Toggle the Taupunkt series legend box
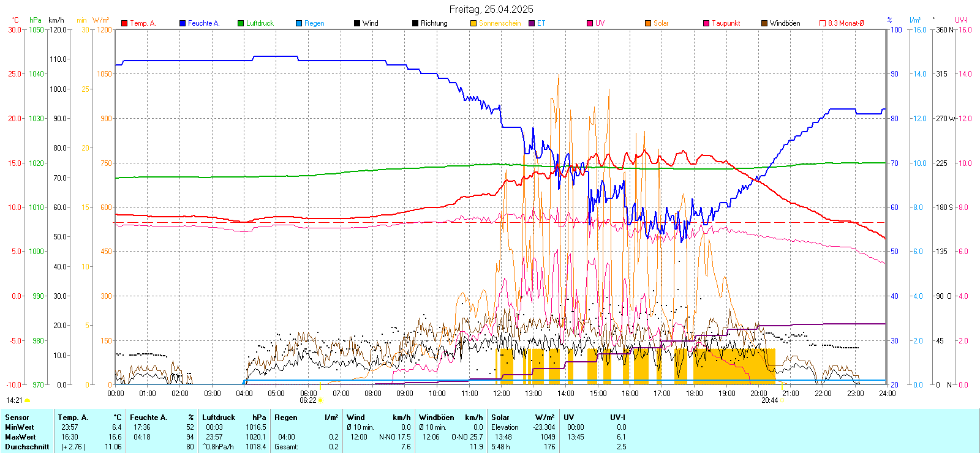This screenshot has width=980, height=453. coord(706,23)
